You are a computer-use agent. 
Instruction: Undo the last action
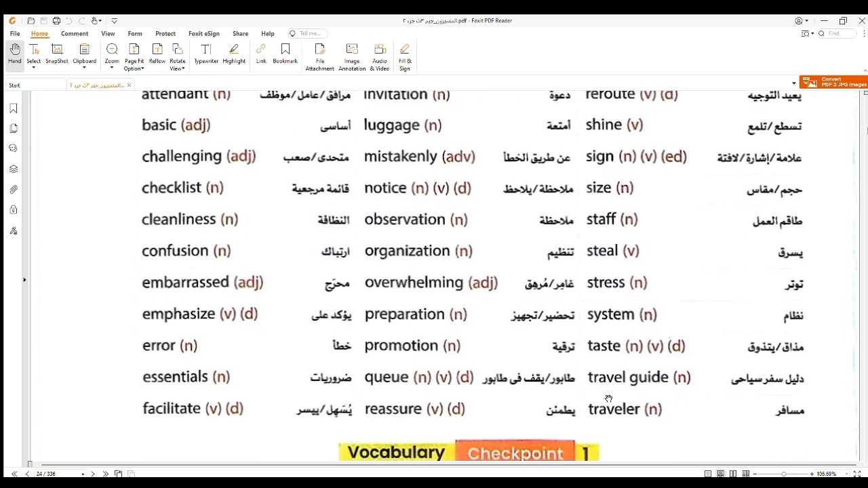tap(68, 21)
